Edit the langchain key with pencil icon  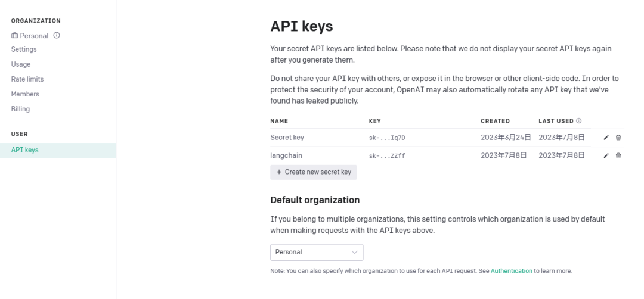(606, 155)
